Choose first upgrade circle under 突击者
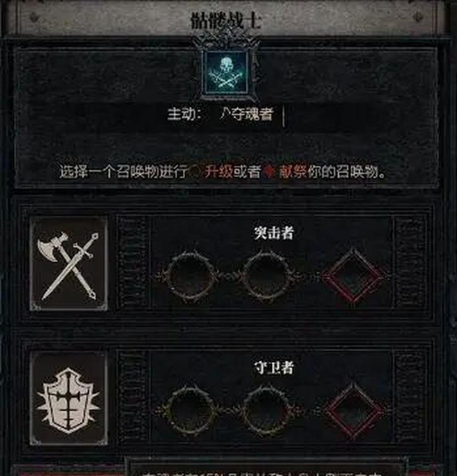This screenshot has width=457, height=476. (190, 276)
